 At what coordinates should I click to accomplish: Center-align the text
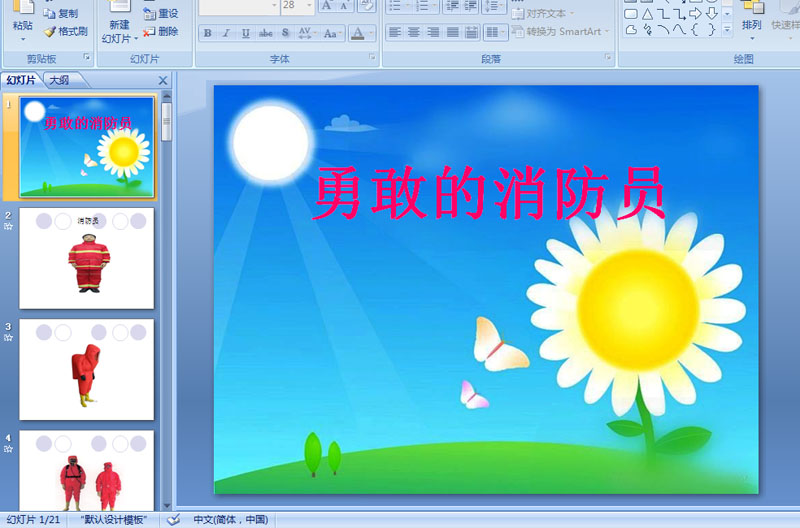pos(414,33)
